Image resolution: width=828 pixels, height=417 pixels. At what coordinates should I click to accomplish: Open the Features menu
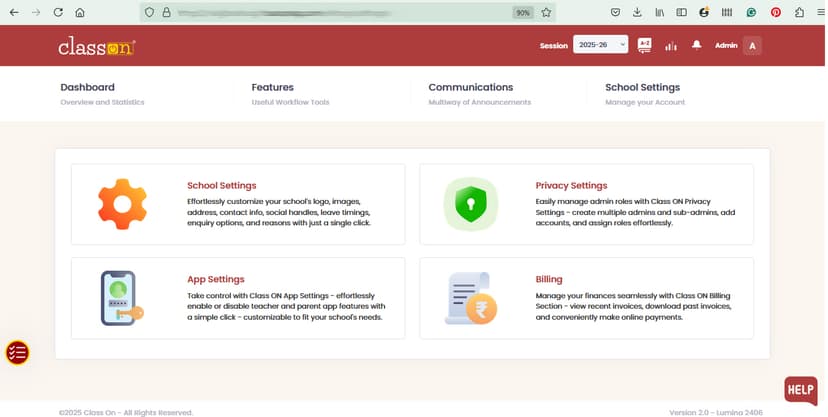pyautogui.click(x=272, y=87)
